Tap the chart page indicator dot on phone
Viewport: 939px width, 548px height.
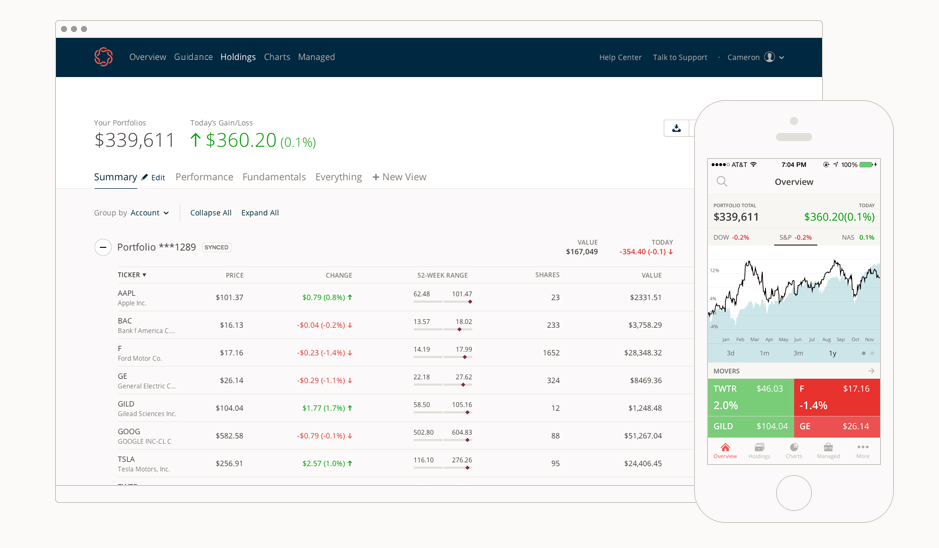[x=864, y=353]
